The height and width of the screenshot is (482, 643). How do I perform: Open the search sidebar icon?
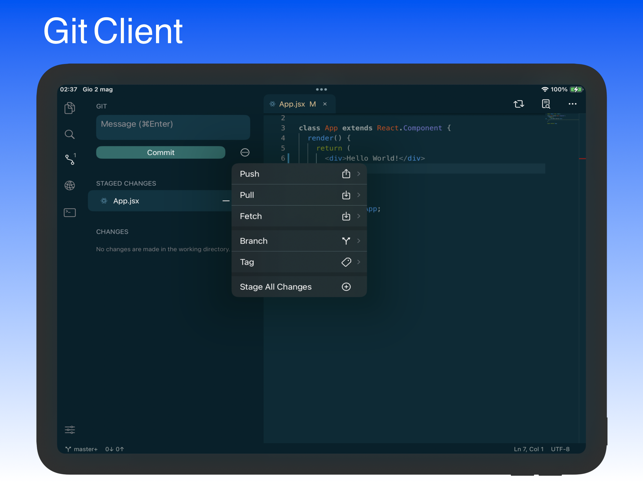tap(70, 134)
